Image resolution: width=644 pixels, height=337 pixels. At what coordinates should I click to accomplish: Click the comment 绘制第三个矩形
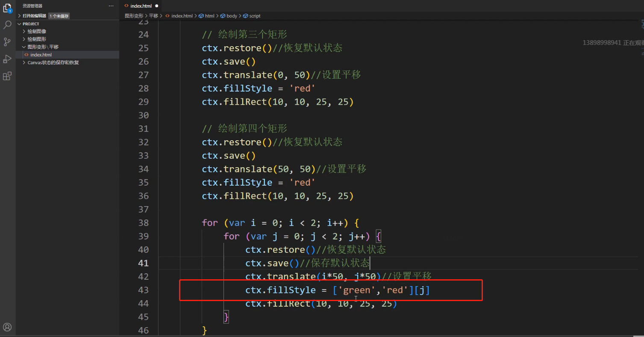[244, 35]
